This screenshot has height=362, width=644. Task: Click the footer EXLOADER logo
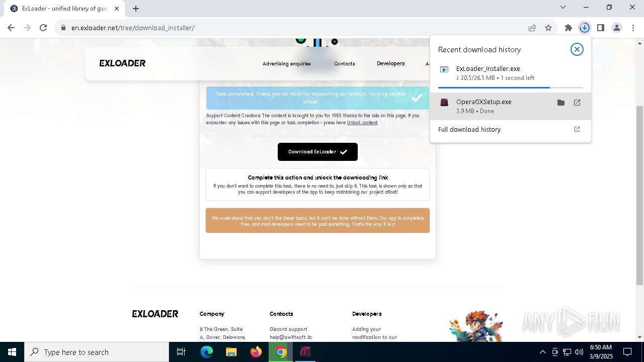(155, 314)
